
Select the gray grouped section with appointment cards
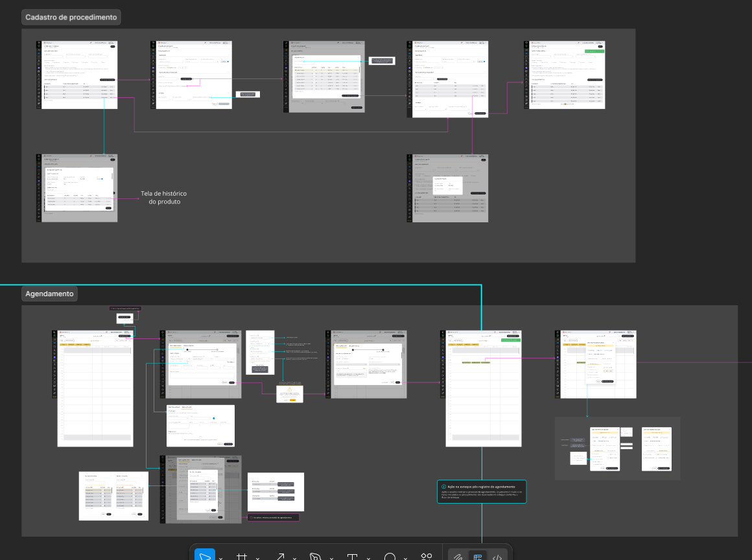[x=618, y=449]
